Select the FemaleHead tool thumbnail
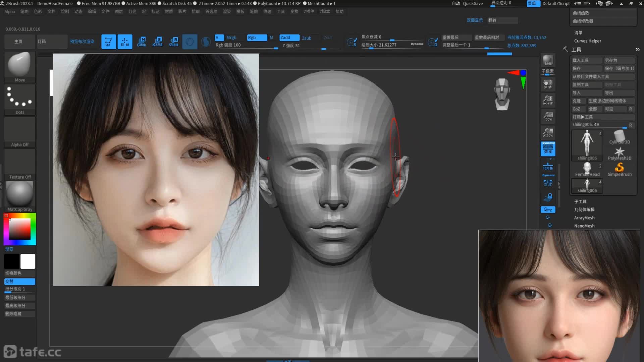This screenshot has height=362, width=644. tap(587, 169)
